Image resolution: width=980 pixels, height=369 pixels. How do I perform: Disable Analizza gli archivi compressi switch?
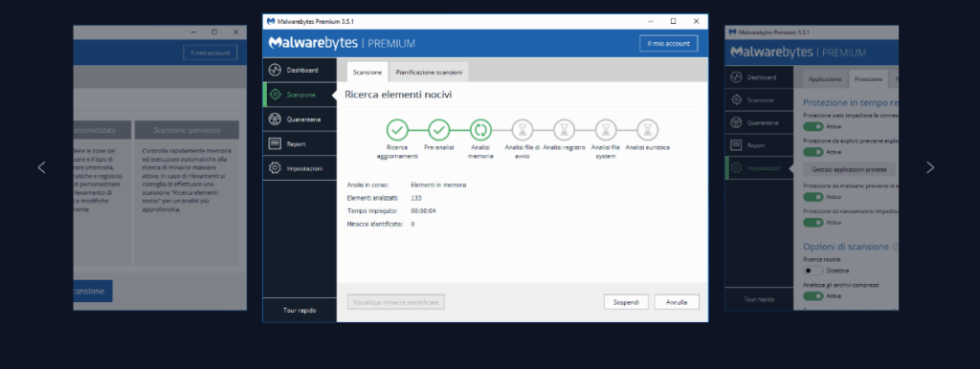813,296
